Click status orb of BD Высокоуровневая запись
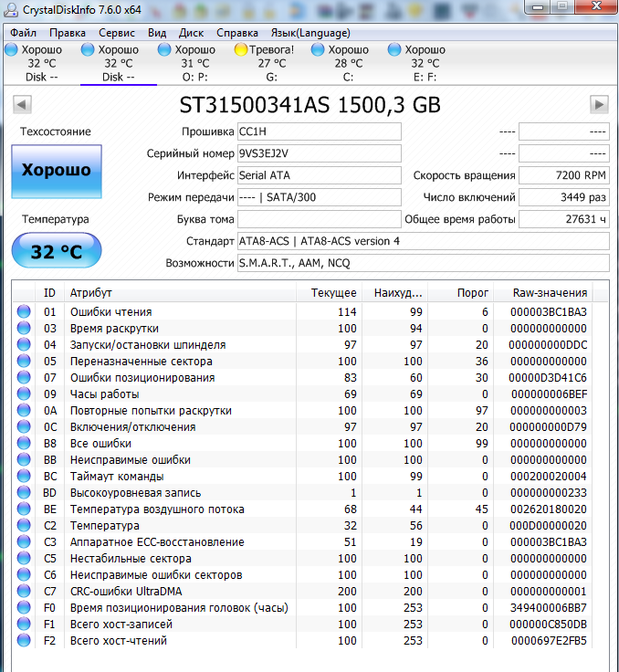This screenshot has width=619, height=672. (24, 492)
